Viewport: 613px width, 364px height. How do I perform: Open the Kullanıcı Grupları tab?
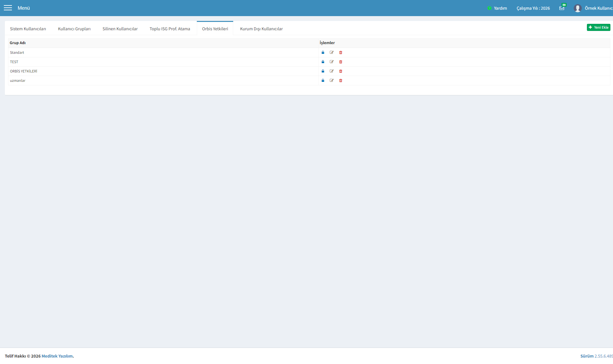[74, 29]
